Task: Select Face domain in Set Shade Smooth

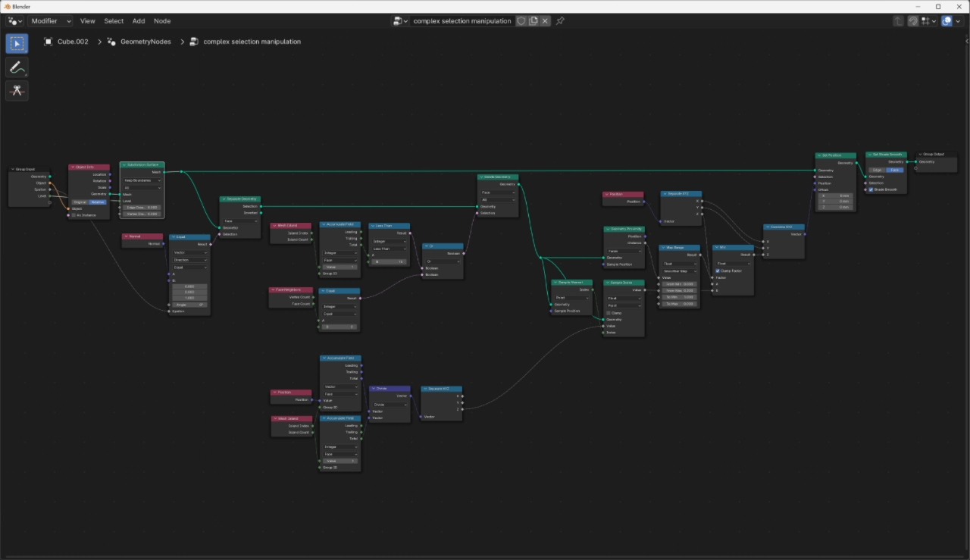Action: click(895, 170)
